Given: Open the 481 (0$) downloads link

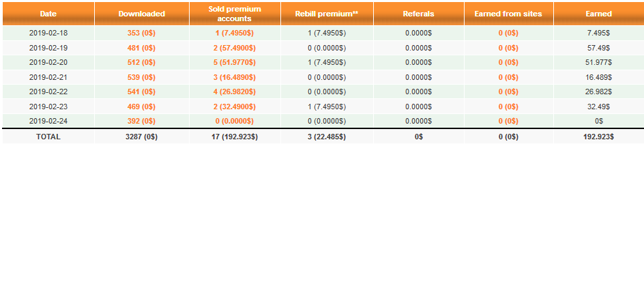Looking at the screenshot, I should click(141, 48).
